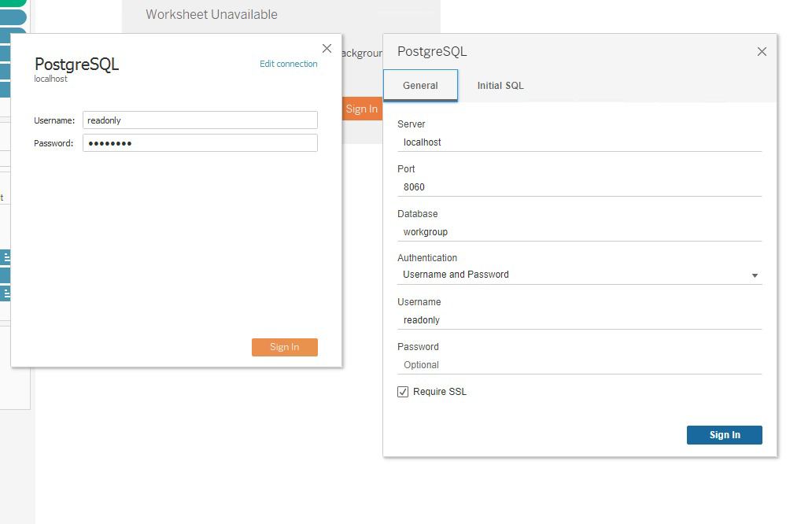
Task: Click the Optional password field
Action: [x=579, y=365]
